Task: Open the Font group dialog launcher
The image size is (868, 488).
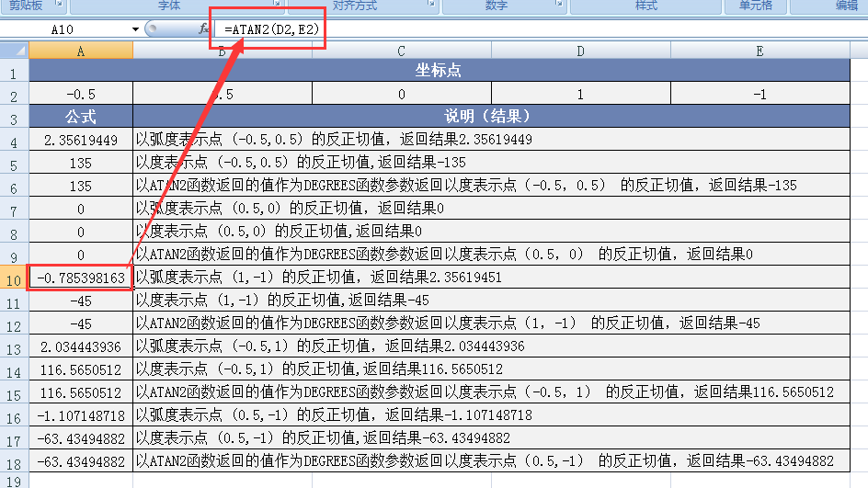Action: pos(276,4)
